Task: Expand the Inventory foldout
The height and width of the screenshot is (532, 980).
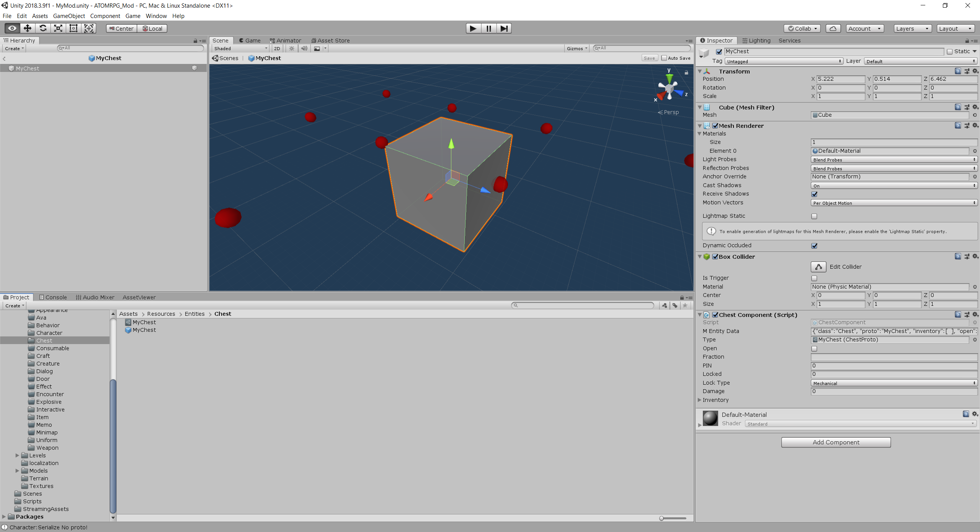Action: (700, 400)
